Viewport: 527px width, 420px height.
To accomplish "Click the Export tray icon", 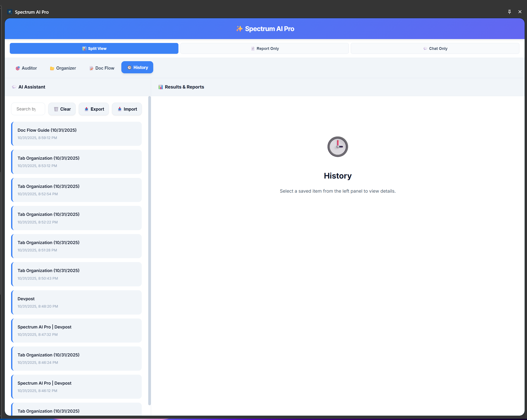I will coord(86,109).
